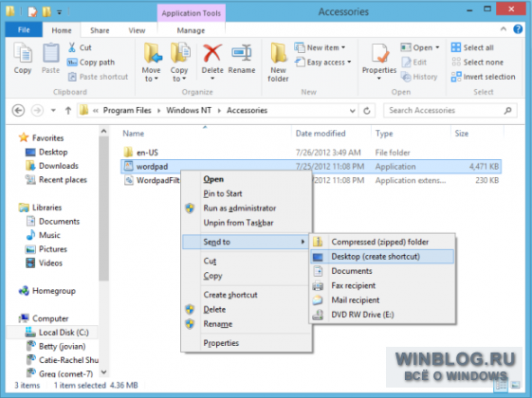Open recent locations dropdown arrow
This screenshot has height=398, width=532.
pos(53,111)
